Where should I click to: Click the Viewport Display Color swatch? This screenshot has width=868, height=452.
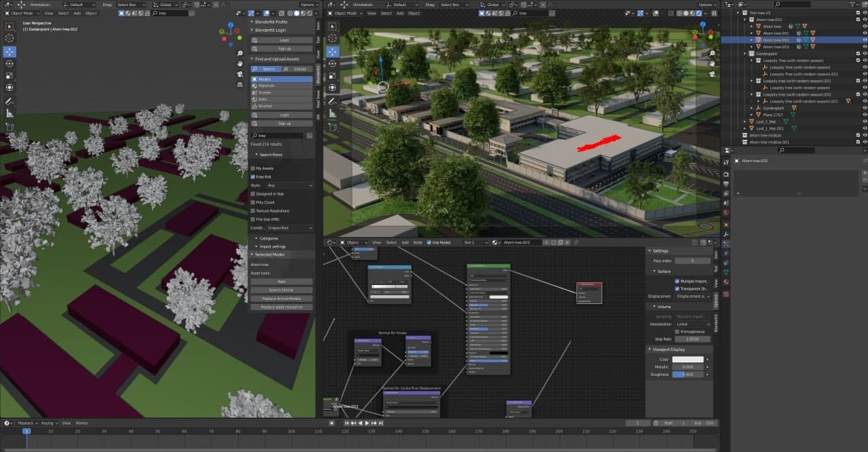pos(688,359)
